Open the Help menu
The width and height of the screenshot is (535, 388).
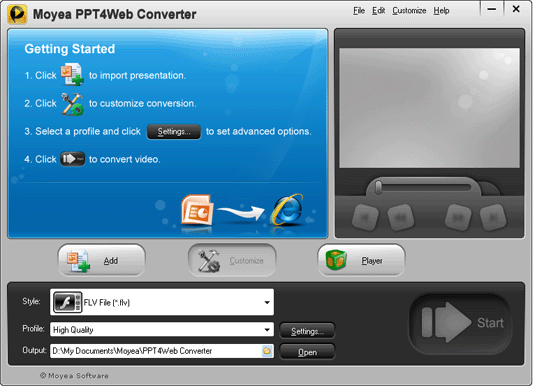[441, 11]
